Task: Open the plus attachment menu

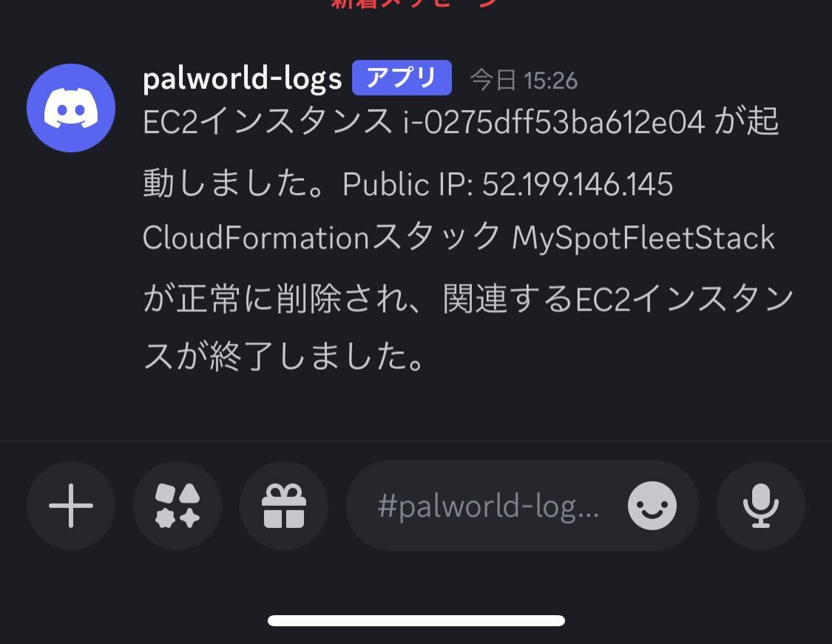Action: click(71, 506)
